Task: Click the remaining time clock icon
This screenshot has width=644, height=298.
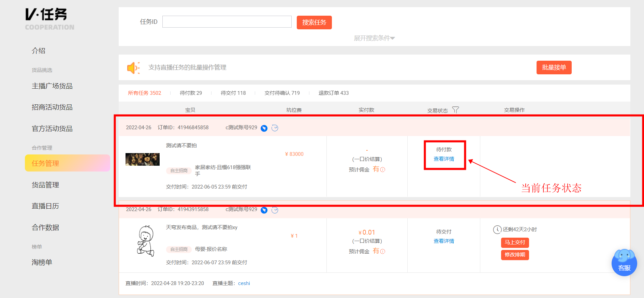Action: tap(497, 229)
